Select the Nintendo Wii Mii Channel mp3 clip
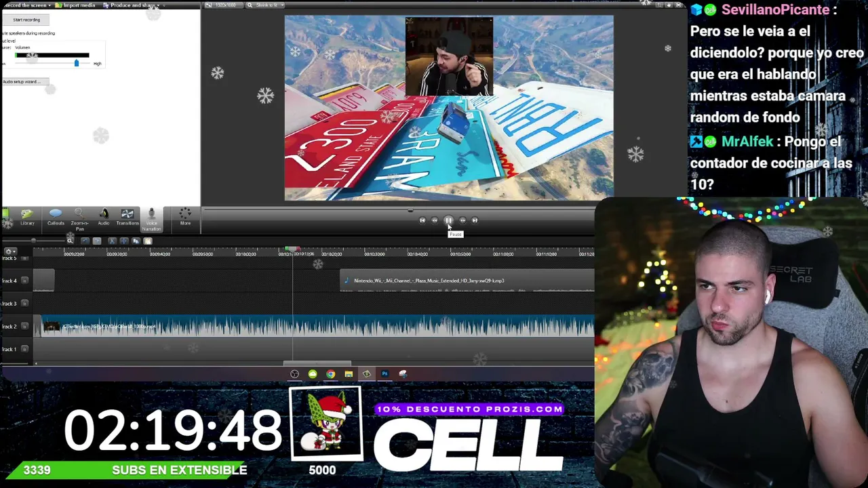This screenshot has width=868, height=488. pos(467,281)
